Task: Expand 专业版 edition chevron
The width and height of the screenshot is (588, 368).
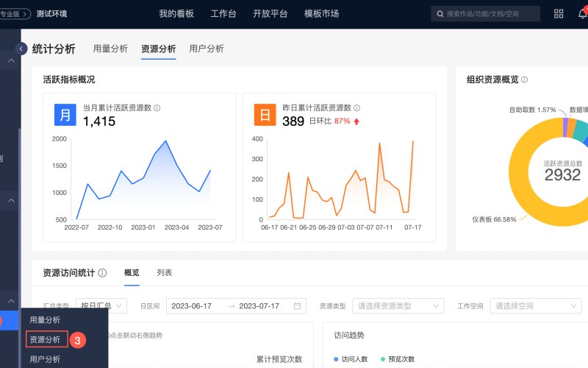Action: coord(25,14)
